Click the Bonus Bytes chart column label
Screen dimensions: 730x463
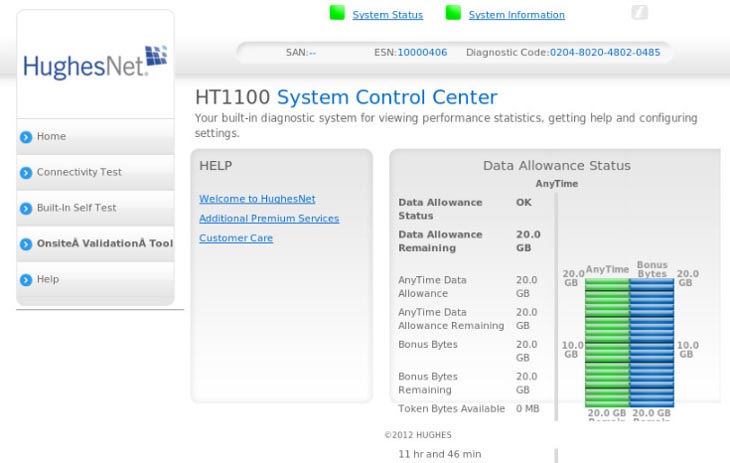pos(652,269)
